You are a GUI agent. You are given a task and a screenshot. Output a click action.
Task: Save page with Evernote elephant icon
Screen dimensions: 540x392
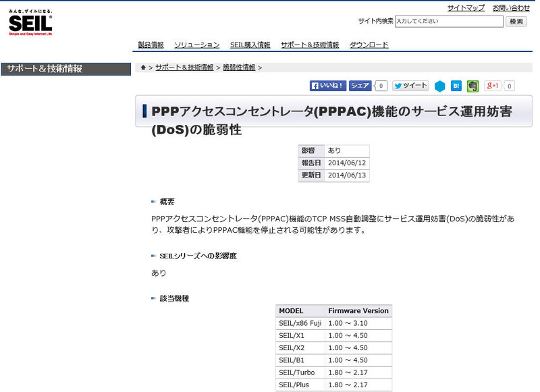(473, 86)
